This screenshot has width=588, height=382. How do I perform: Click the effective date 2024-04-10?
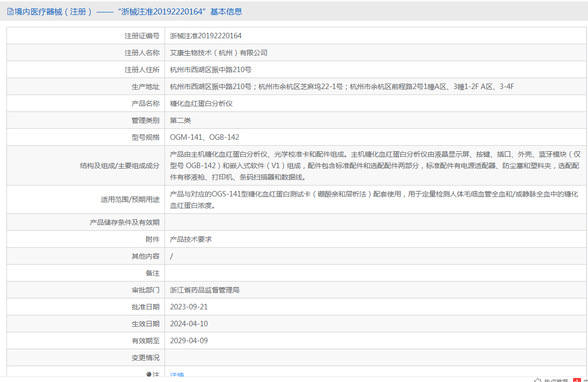[x=189, y=324]
